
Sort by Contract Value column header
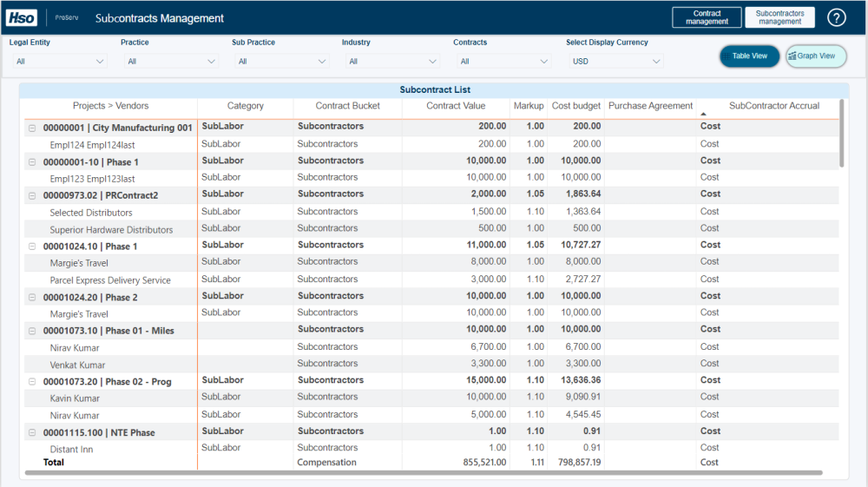point(456,106)
